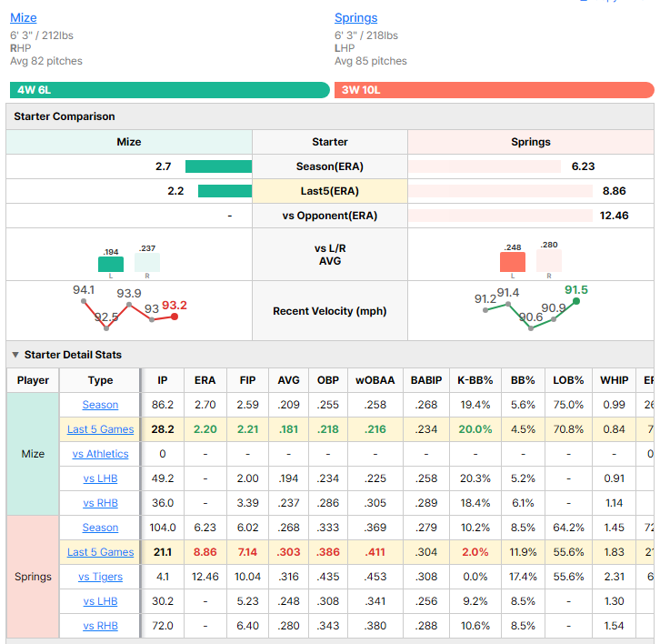Viewport: 660px width, 644px height.
Task: Select the wOBAA column header
Action: (x=375, y=380)
